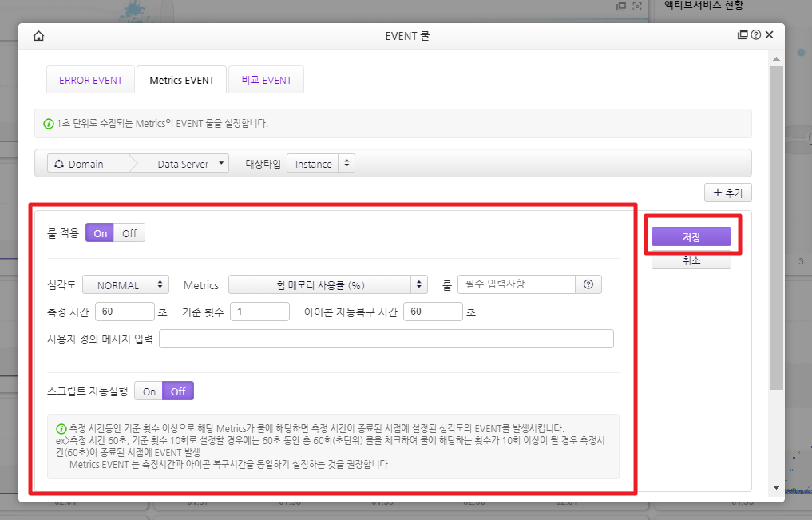Close the EVENT rule dialog

point(769,35)
